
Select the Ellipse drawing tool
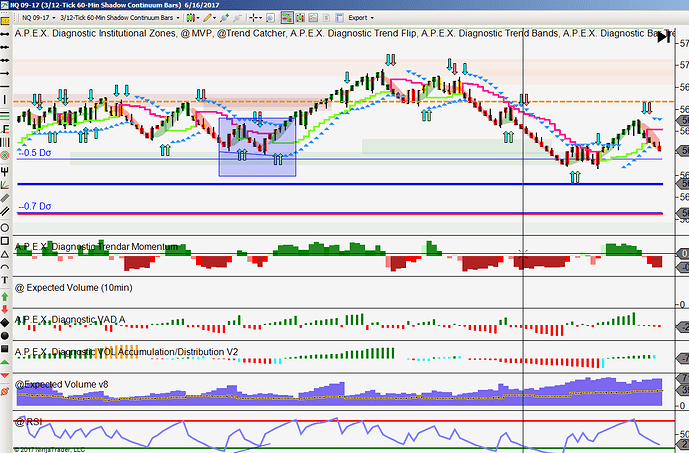5,228
